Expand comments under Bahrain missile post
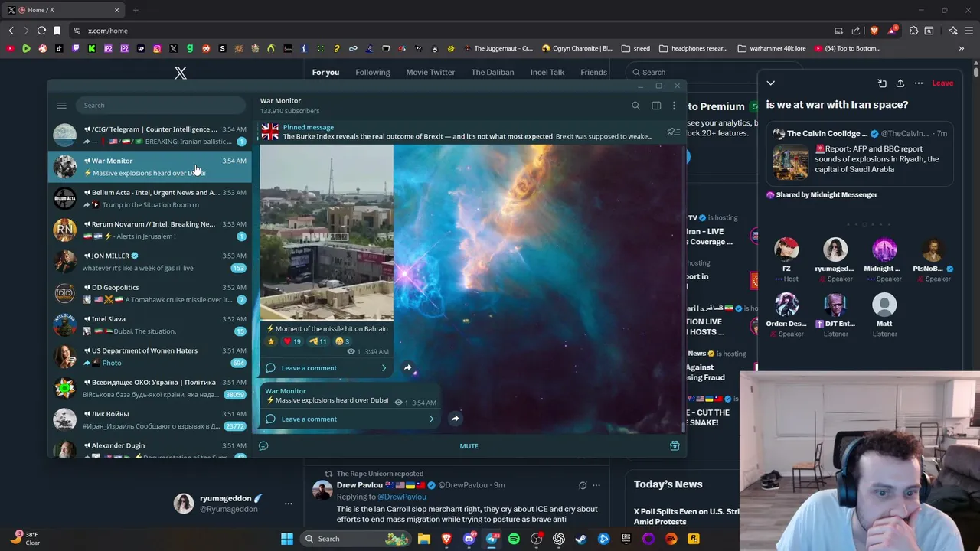 [x=327, y=368]
